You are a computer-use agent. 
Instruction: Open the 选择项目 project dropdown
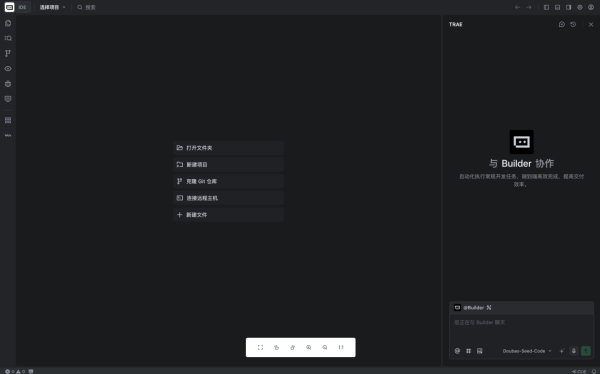coord(52,7)
